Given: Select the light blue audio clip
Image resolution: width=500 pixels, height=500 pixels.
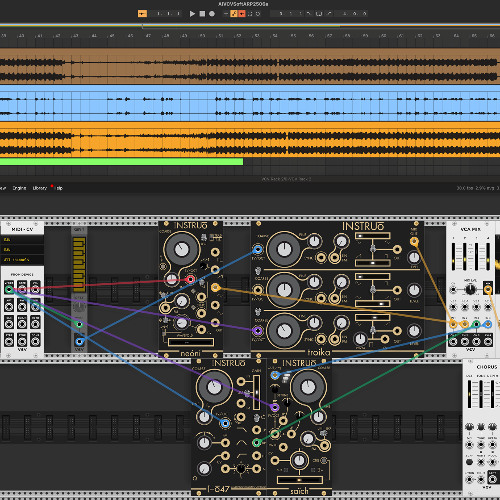Looking at the screenshot, I should click(250, 103).
